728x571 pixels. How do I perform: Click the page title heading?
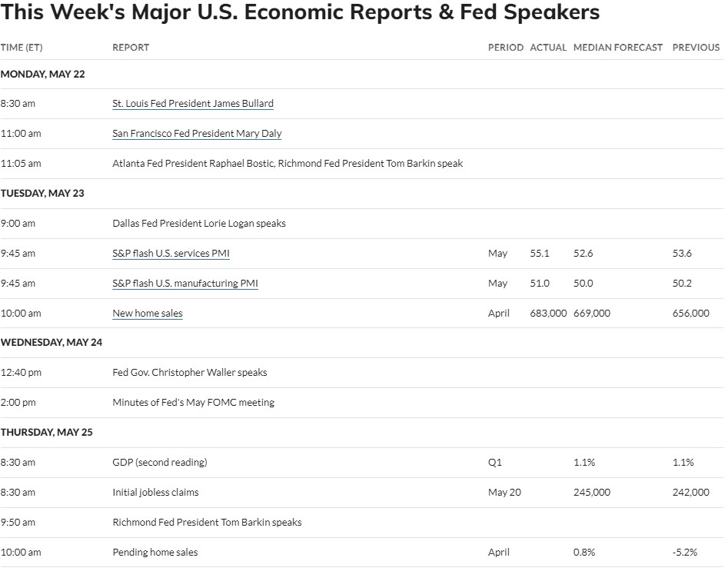300,12
